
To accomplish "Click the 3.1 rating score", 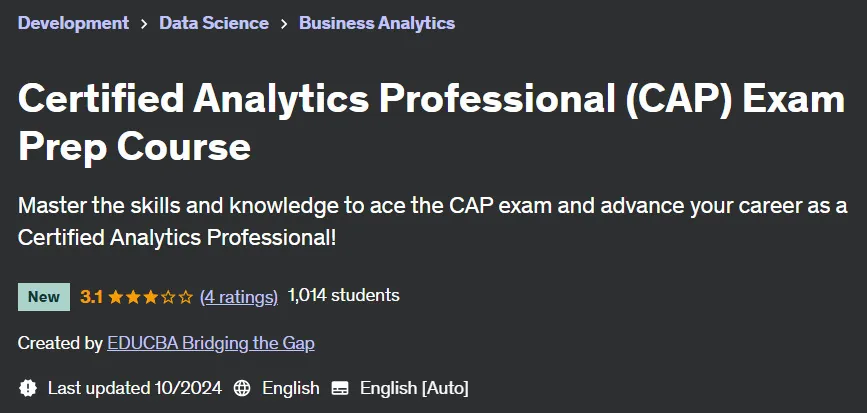I will (x=91, y=297).
